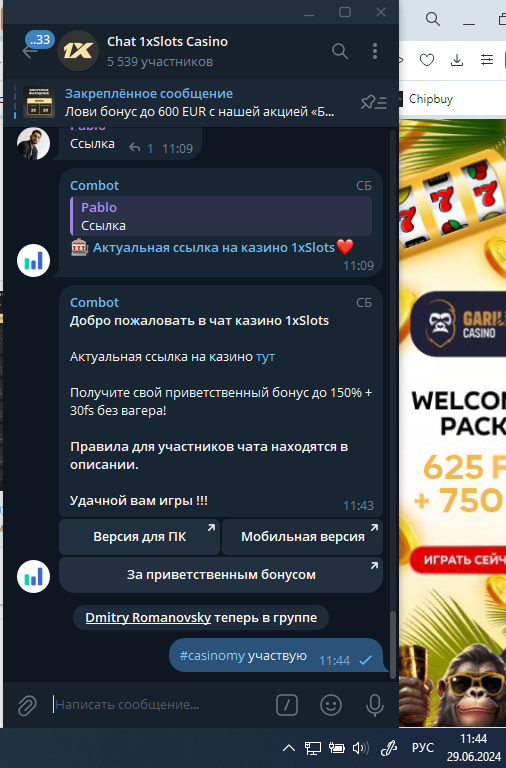Click the microphone voice message icon
This screenshot has width=506, height=768.
pos(375,705)
